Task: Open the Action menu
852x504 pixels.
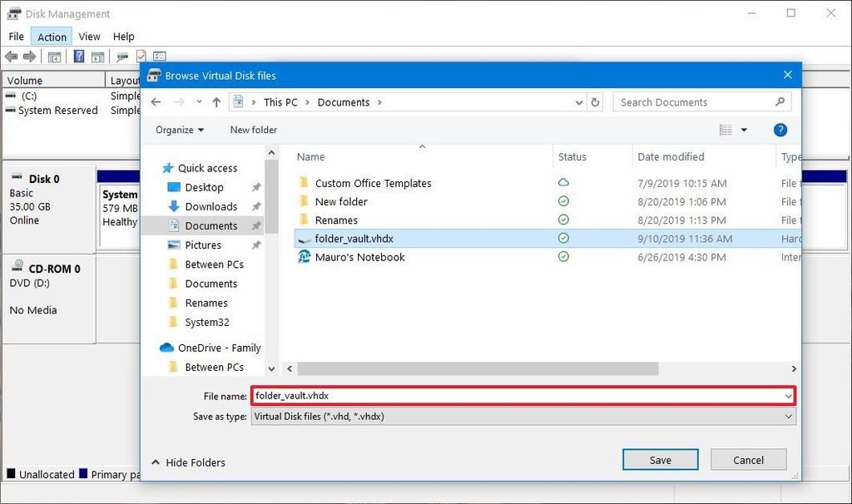Action: (51, 36)
